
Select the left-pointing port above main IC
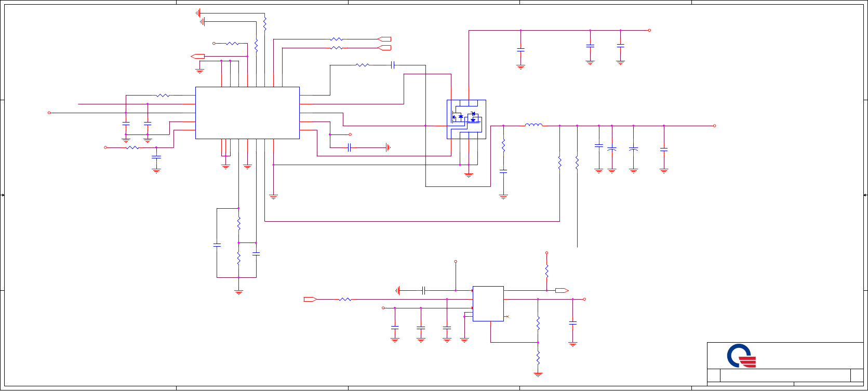click(x=198, y=56)
